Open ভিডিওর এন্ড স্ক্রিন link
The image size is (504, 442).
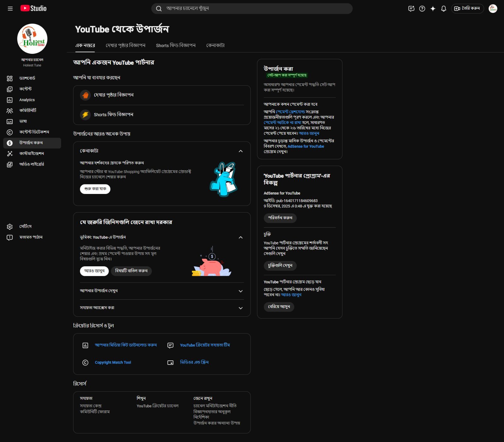[194, 362]
